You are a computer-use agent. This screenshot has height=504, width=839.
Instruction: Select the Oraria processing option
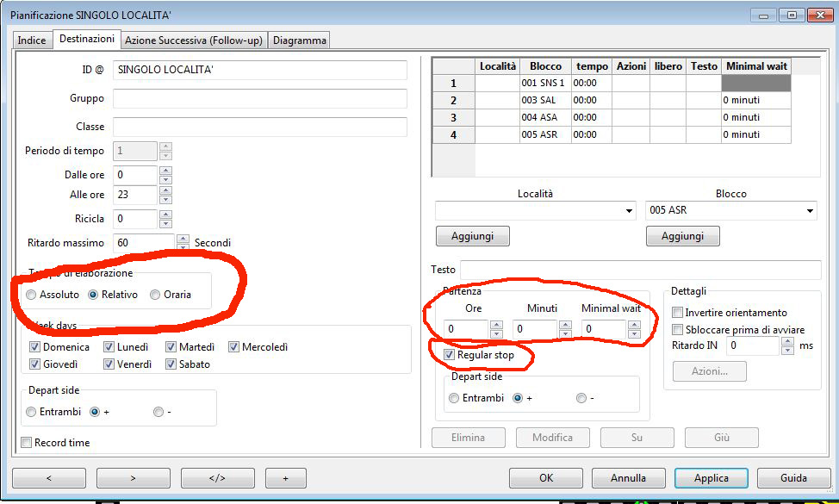[155, 295]
